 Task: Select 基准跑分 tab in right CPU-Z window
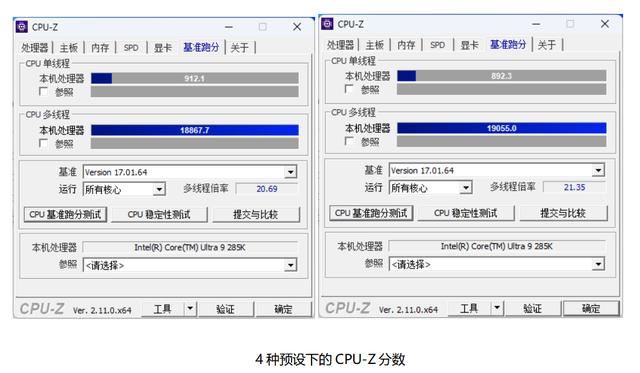(508, 44)
